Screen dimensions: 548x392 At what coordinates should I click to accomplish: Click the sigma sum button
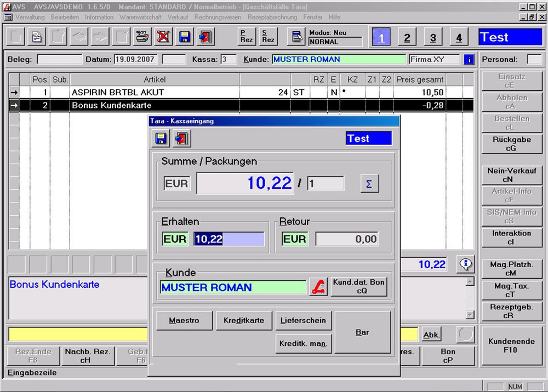pyautogui.click(x=369, y=184)
